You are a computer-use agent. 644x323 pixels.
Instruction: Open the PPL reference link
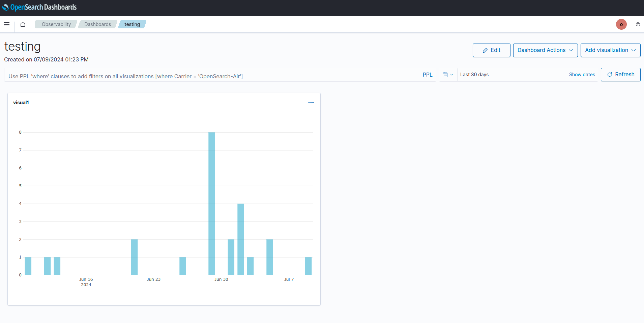427,75
